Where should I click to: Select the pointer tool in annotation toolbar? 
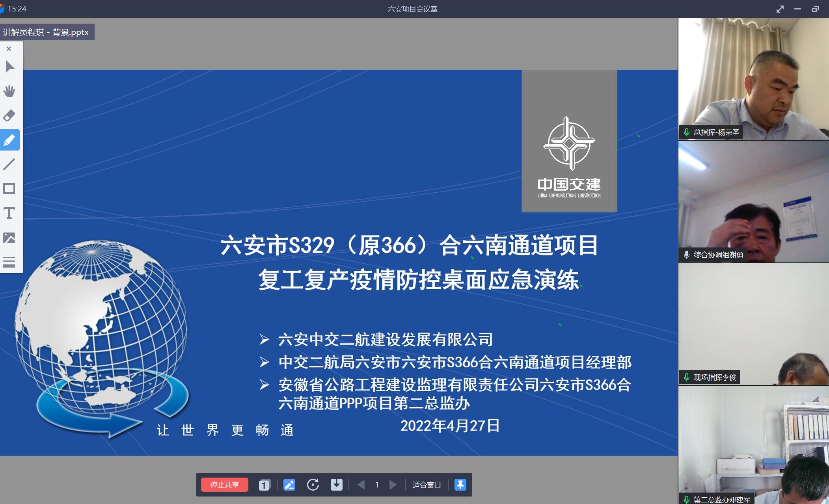click(x=9, y=66)
